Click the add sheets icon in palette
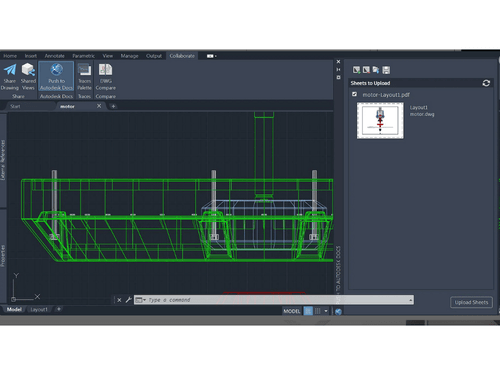 coord(356,70)
